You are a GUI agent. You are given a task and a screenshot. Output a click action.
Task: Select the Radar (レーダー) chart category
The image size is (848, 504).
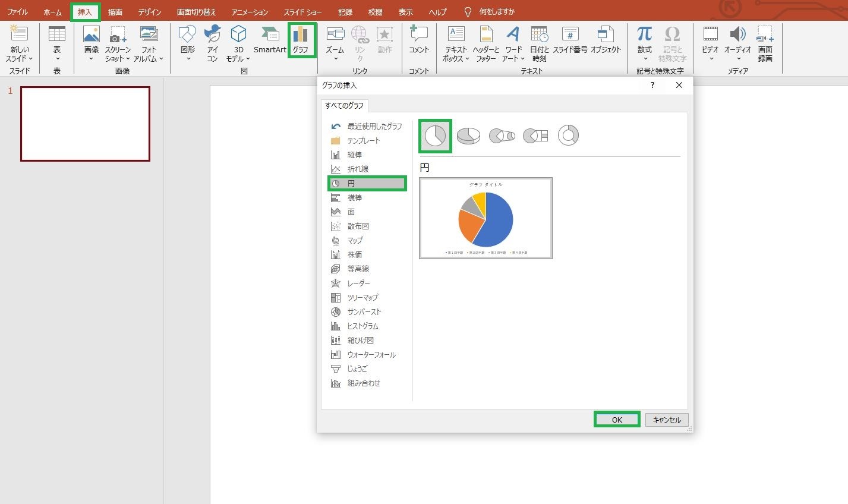tap(367, 283)
